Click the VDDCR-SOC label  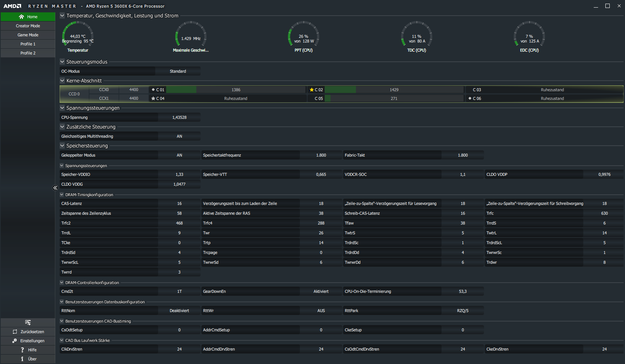click(356, 174)
